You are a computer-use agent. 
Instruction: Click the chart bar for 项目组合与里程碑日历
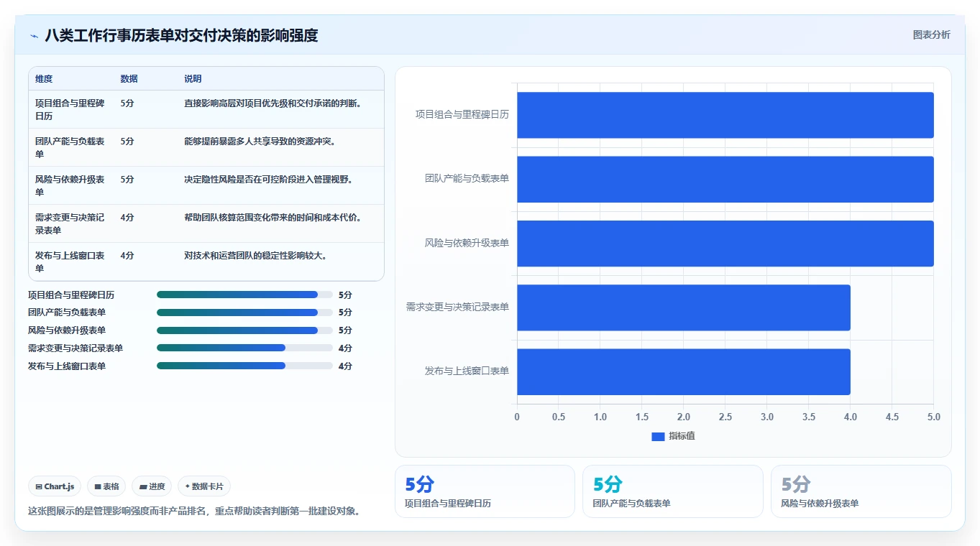(725, 115)
